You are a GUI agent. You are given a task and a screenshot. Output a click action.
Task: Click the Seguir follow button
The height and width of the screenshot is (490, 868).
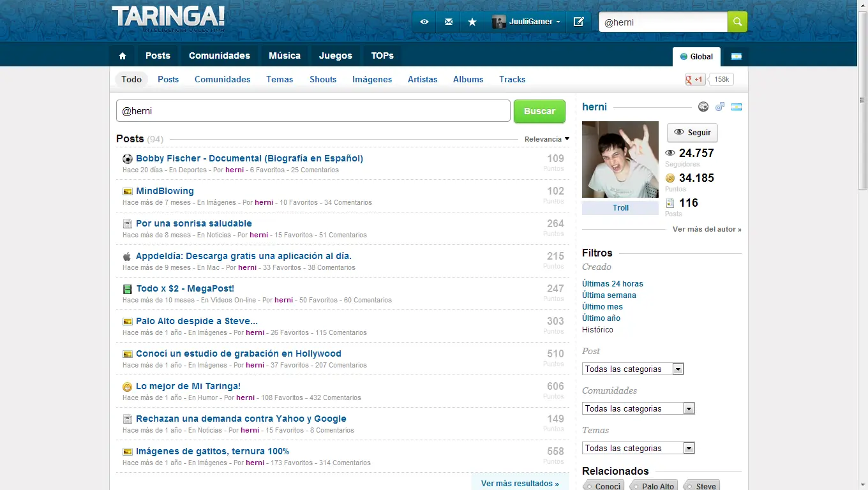click(692, 133)
